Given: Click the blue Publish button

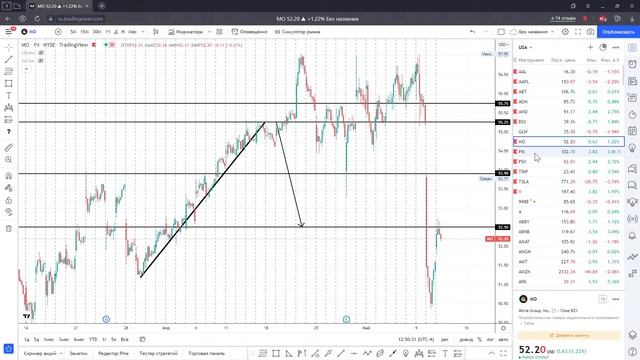Looking at the screenshot, I should 618,31.
